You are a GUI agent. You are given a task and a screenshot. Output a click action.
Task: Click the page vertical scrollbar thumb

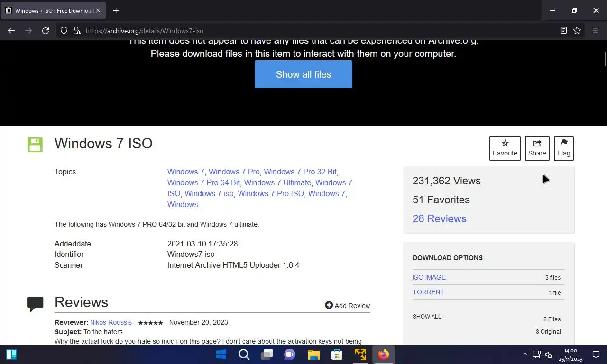(605, 59)
